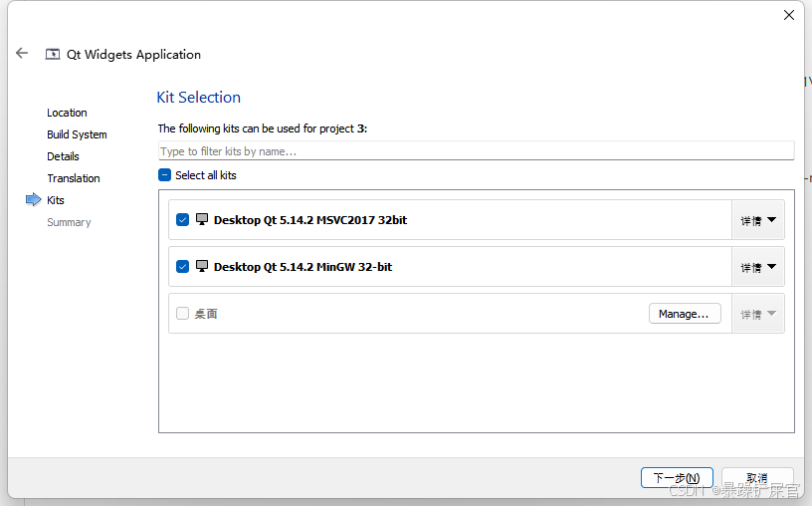Select the Summary wizard step

point(69,222)
